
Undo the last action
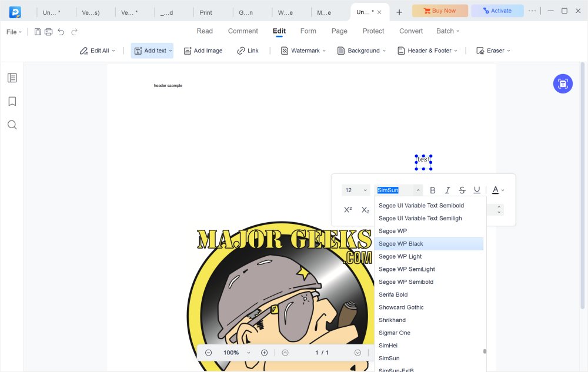pos(61,32)
